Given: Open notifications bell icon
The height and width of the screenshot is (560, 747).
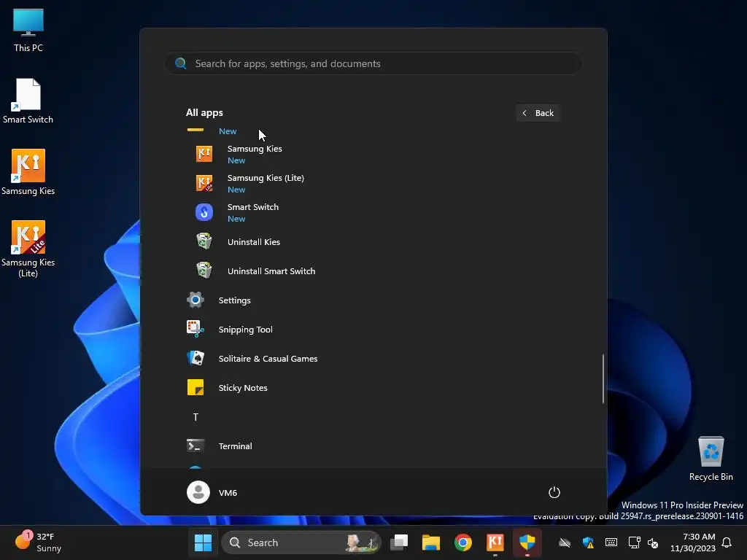Looking at the screenshot, I should click(727, 542).
